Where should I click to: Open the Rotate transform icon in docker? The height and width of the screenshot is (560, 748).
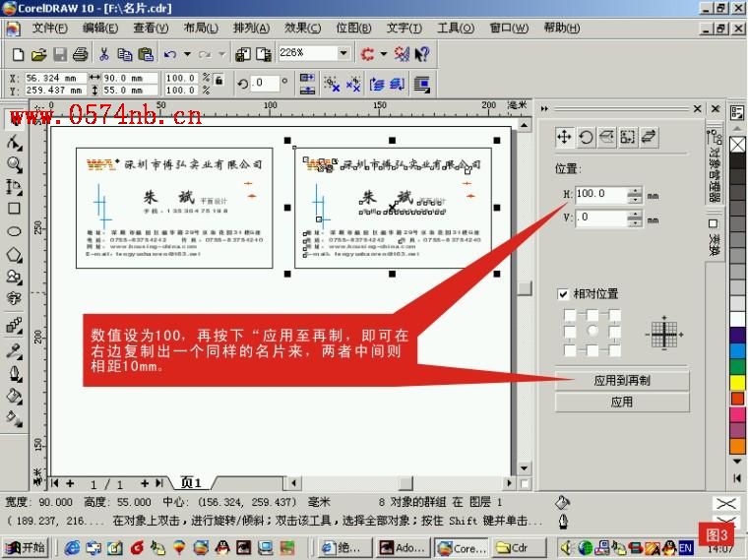pos(586,138)
